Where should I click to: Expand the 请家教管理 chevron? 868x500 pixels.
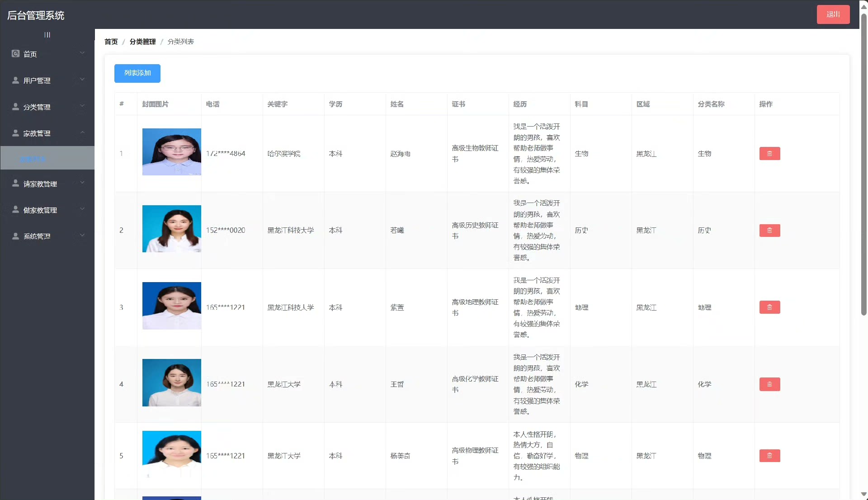(x=82, y=183)
